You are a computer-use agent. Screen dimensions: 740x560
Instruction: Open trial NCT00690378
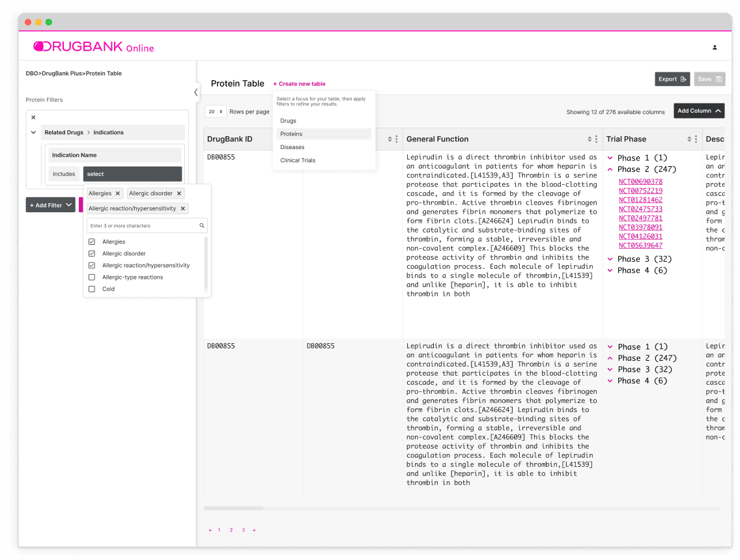[640, 182]
